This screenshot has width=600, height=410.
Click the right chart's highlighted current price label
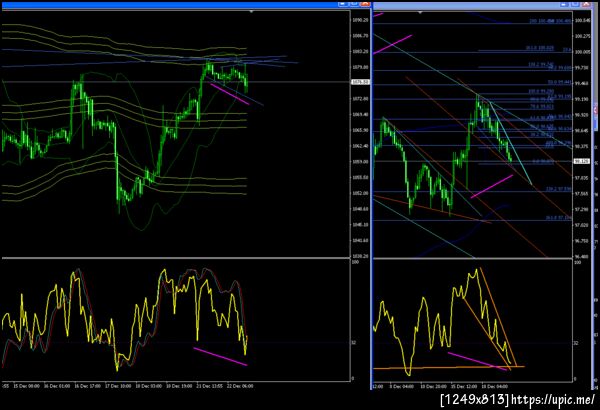click(x=582, y=161)
